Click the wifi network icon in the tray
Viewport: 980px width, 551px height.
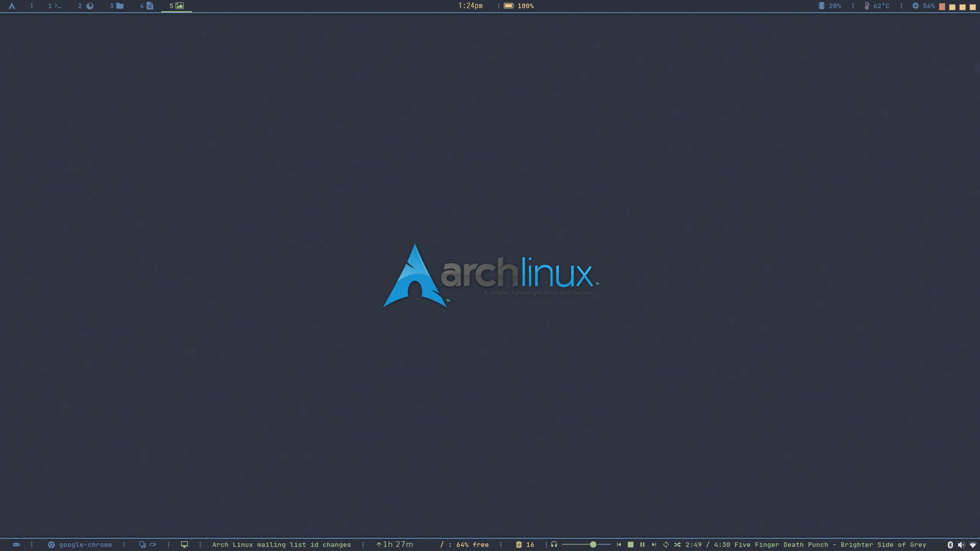(x=973, y=544)
